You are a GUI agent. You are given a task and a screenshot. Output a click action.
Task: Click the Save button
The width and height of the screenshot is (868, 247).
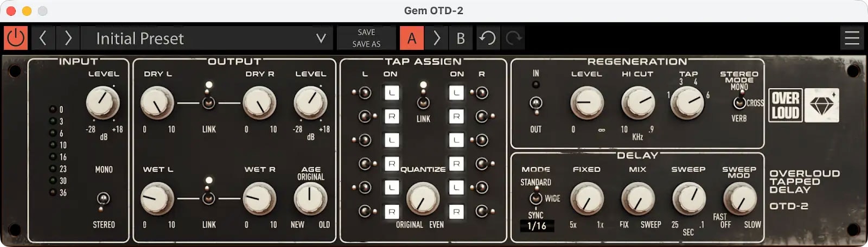[x=366, y=32]
